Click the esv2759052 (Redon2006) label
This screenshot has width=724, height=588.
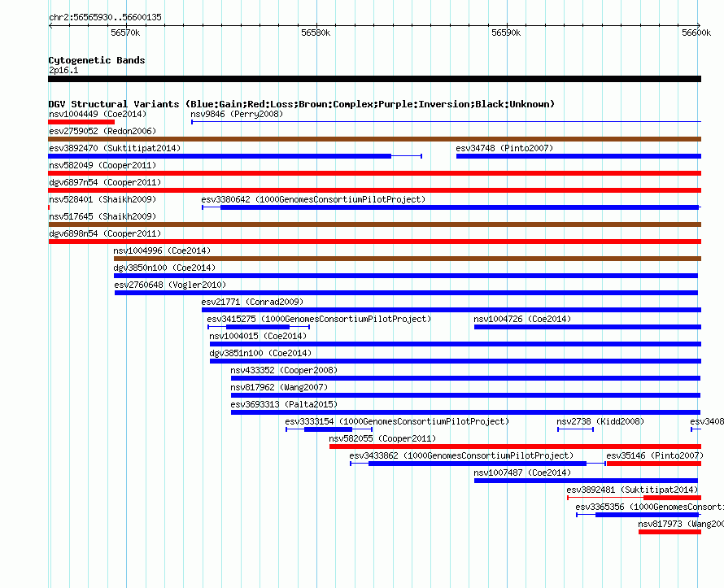click(102, 131)
